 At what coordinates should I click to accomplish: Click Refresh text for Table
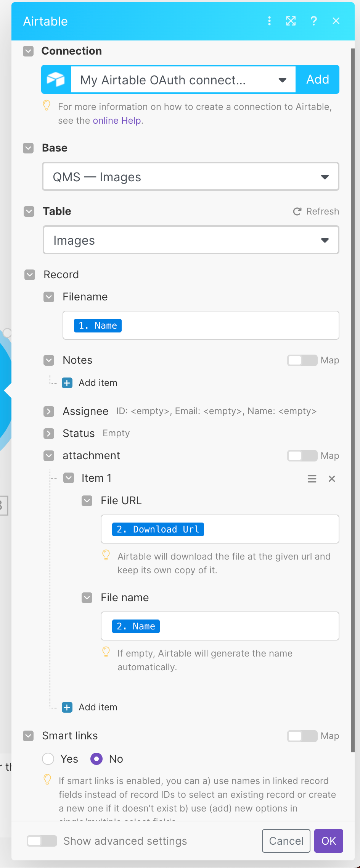[323, 211]
